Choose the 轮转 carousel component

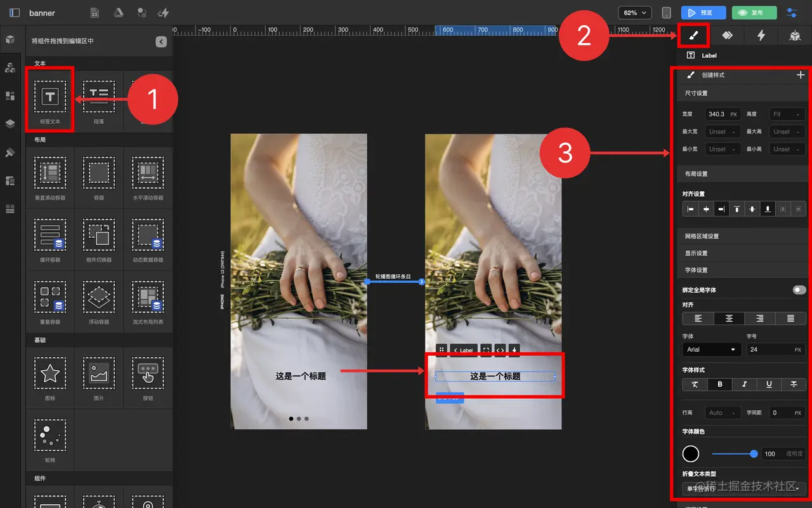coord(50,439)
